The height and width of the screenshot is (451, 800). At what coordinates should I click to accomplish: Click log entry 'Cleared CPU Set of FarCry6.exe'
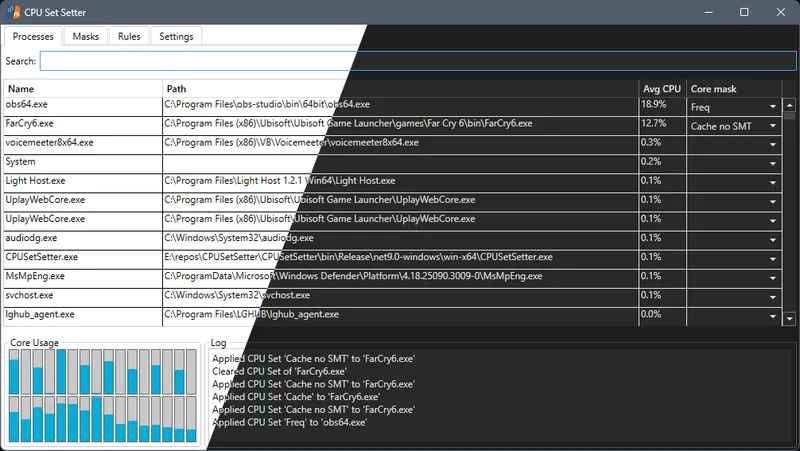coord(280,371)
